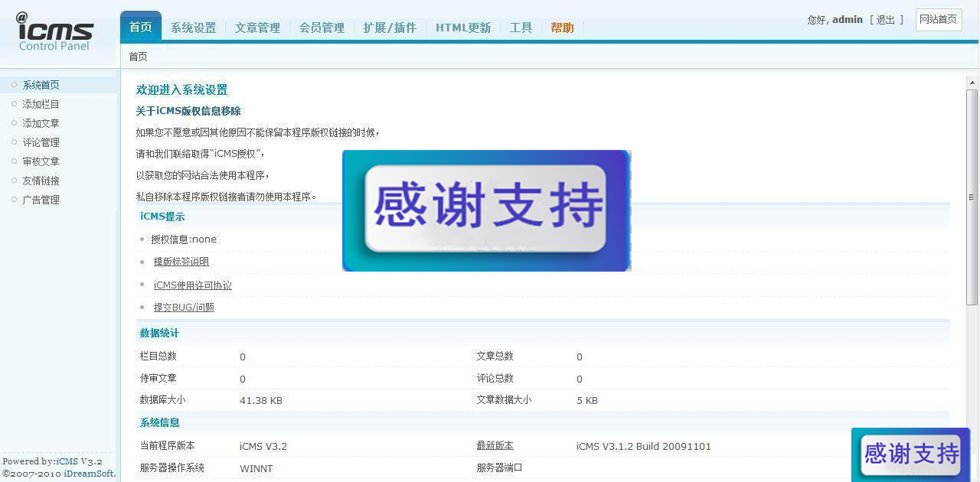Open the 帮助 tab

coord(563,28)
